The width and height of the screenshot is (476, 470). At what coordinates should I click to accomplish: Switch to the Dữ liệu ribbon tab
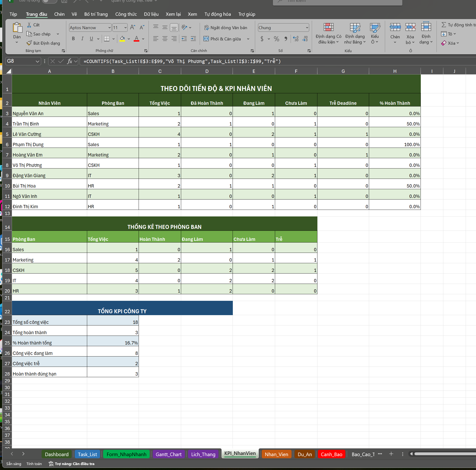151,14
